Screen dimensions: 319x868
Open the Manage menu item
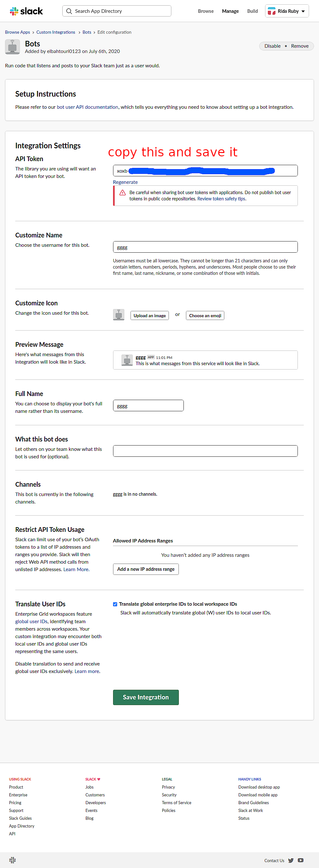point(231,11)
